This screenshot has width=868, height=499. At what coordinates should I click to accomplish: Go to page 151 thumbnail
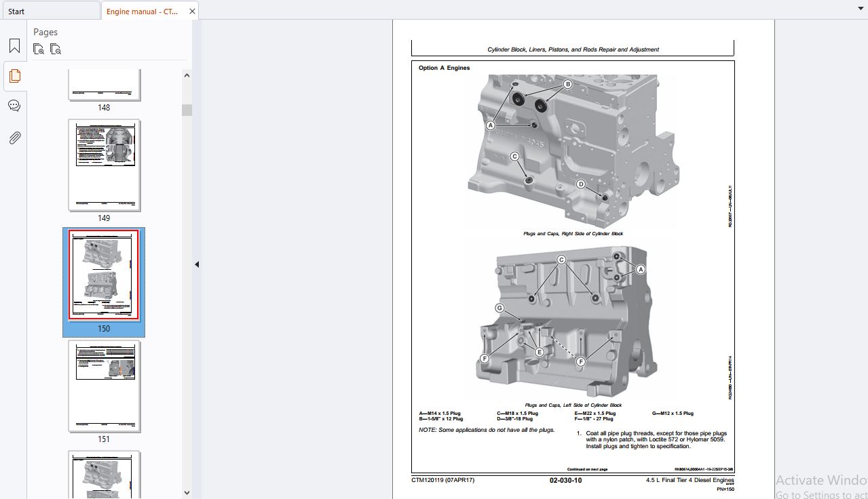coord(104,386)
